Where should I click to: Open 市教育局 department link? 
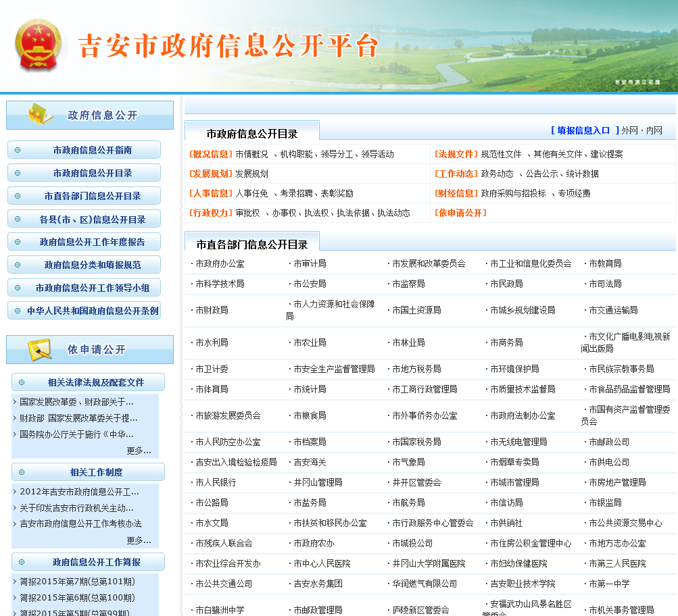pyautogui.click(x=606, y=263)
